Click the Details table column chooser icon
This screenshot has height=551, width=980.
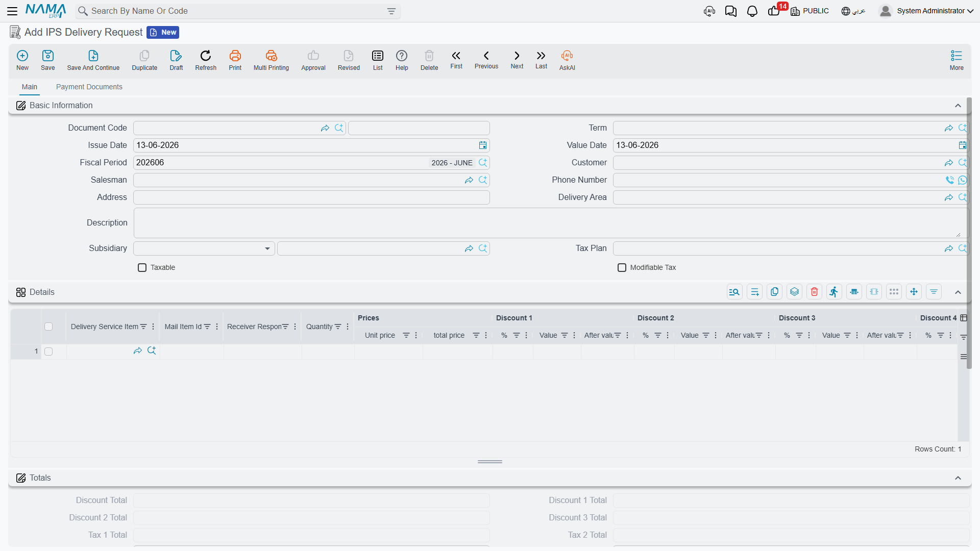click(x=964, y=318)
